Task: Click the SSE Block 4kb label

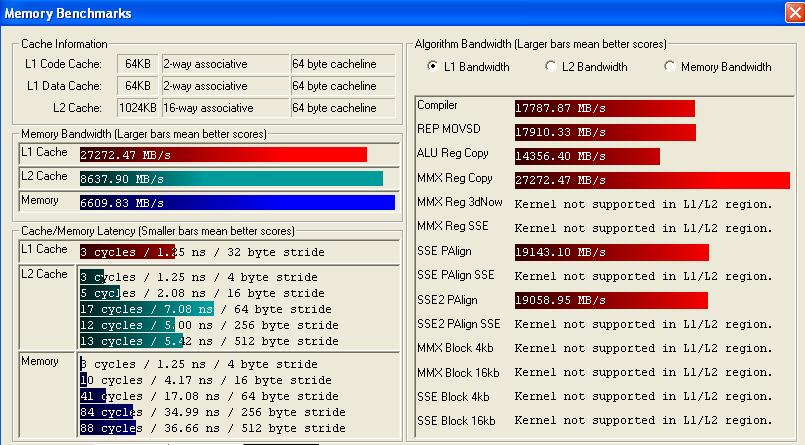Action: (453, 397)
